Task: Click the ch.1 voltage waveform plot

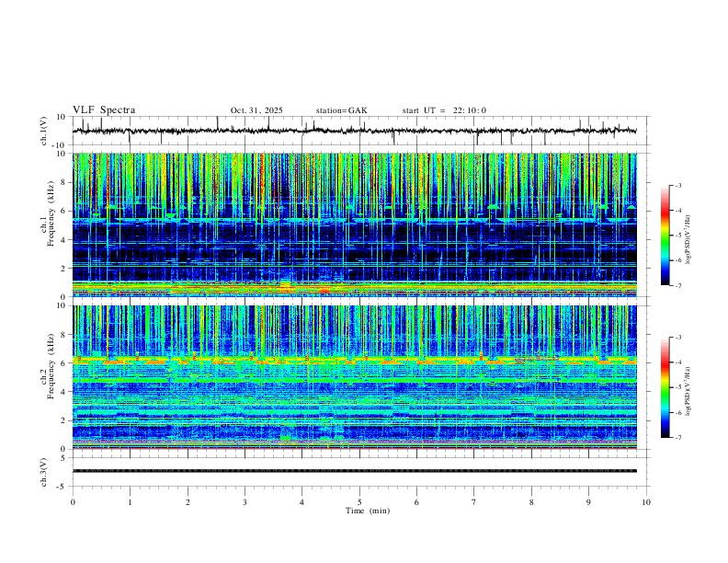Action: pos(354,131)
